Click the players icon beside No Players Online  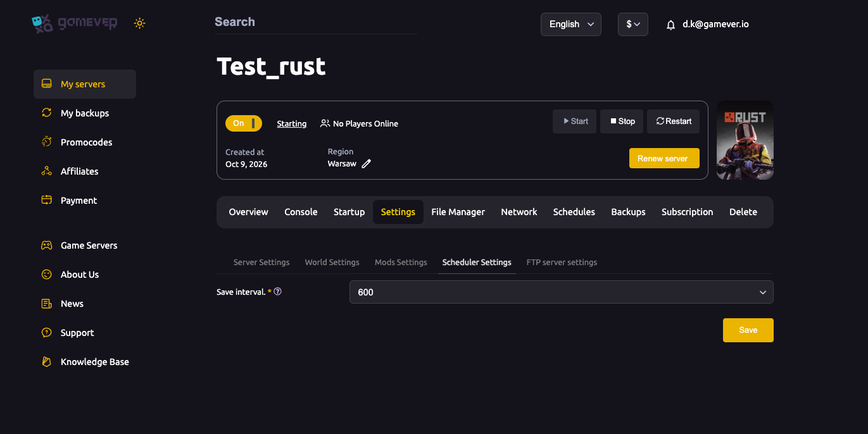tap(325, 123)
